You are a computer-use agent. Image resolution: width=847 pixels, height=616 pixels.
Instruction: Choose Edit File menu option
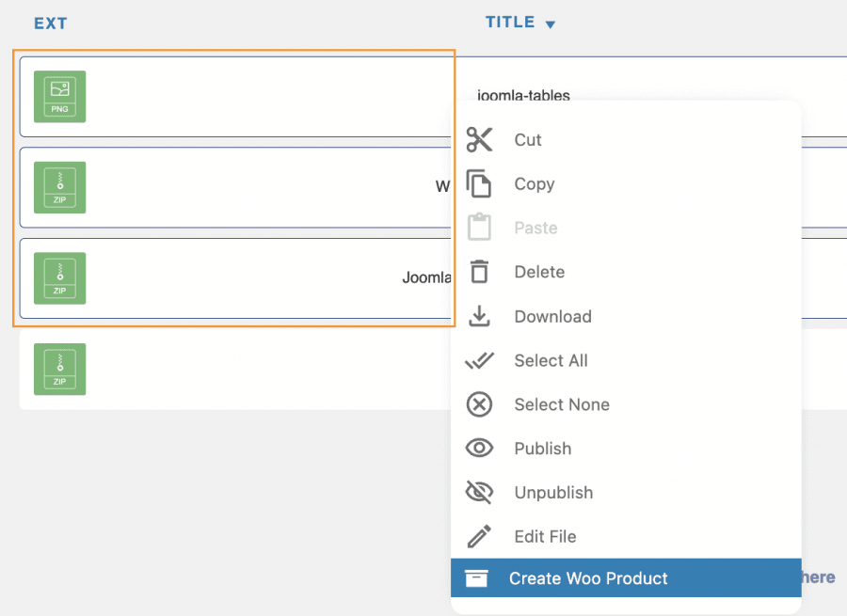click(x=545, y=537)
